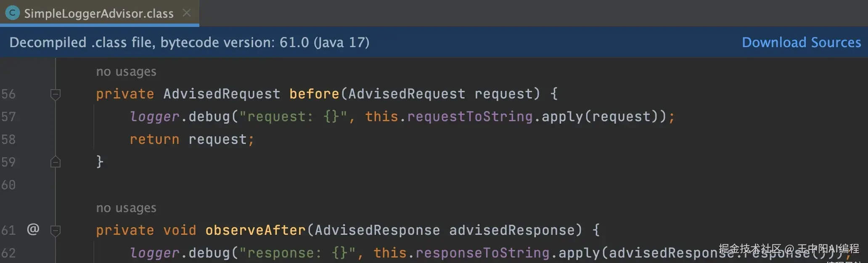This screenshot has height=263, width=868.
Task: Click the decompiled class file banner text
Action: [x=189, y=42]
